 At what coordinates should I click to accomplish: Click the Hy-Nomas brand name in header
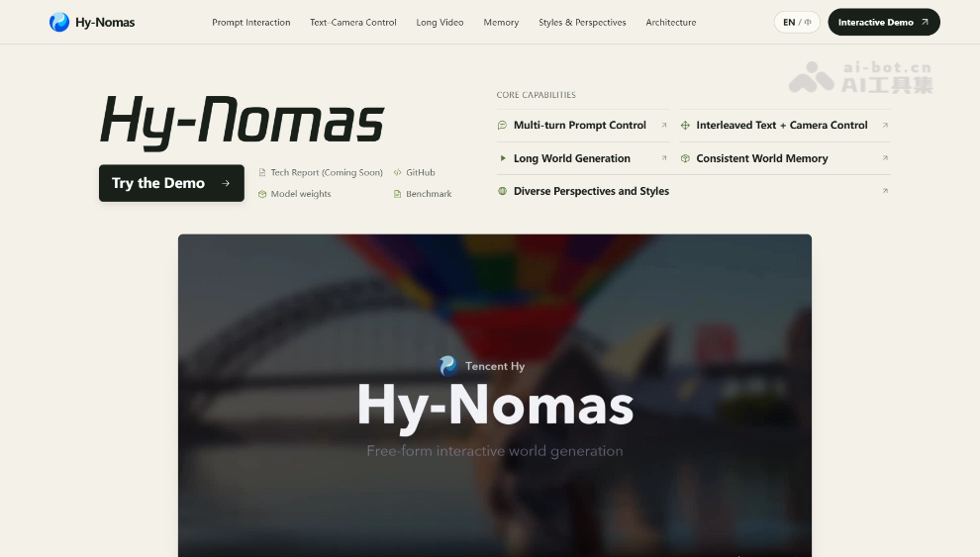[105, 23]
